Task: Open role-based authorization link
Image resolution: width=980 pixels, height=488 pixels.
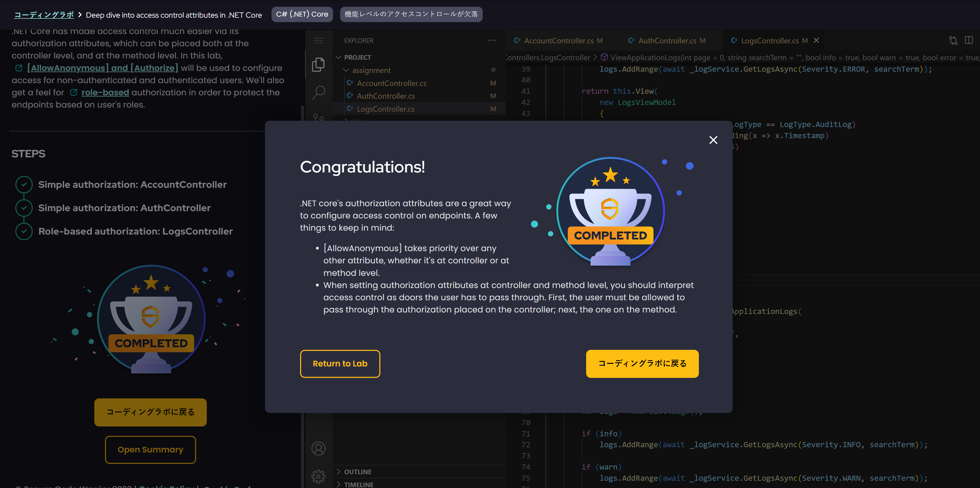Action: [x=105, y=92]
